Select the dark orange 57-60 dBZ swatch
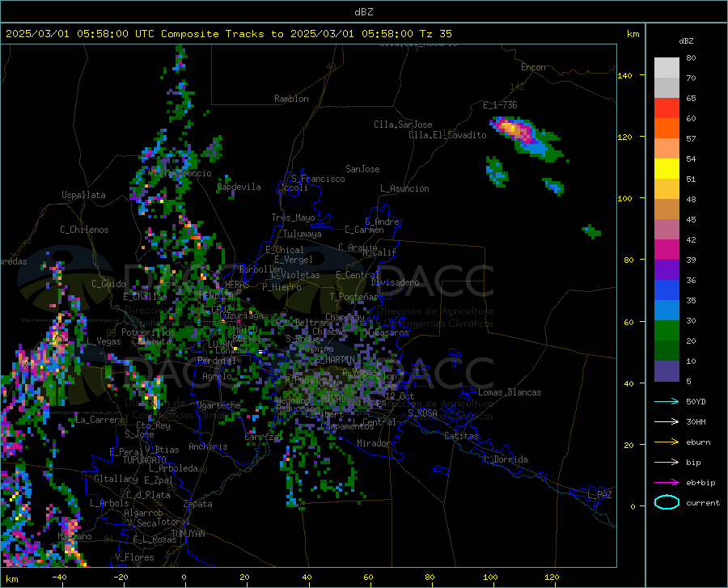The image size is (728, 588). point(667,129)
